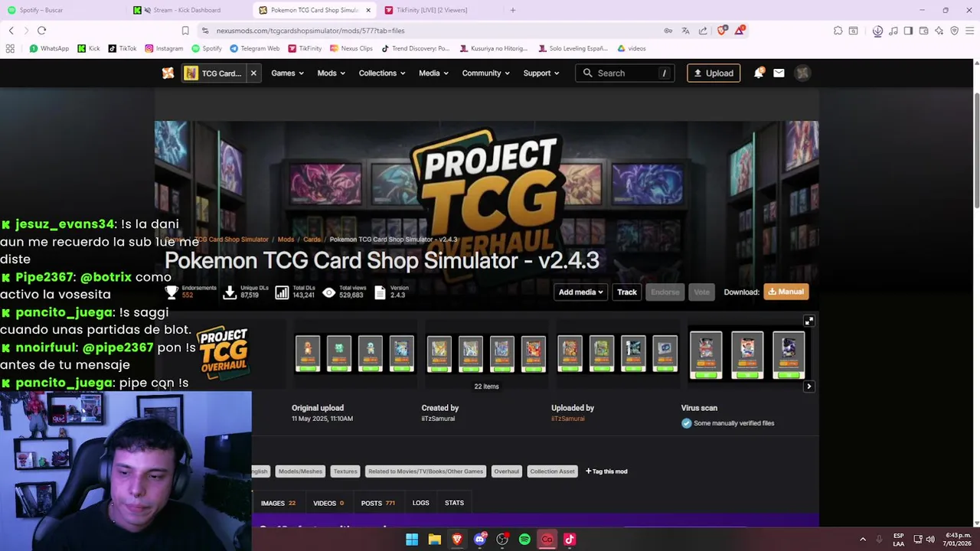
Task: Open Windows Start menu
Action: [412, 540]
